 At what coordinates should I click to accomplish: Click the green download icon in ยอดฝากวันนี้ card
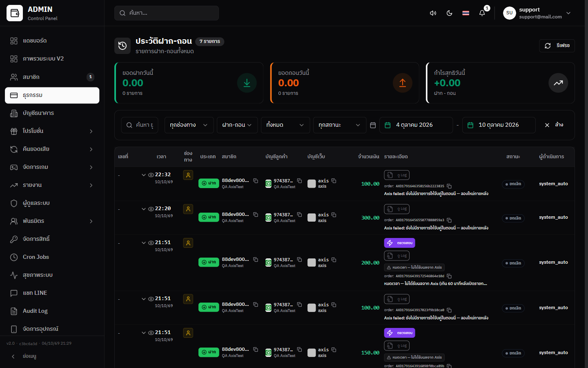(247, 83)
